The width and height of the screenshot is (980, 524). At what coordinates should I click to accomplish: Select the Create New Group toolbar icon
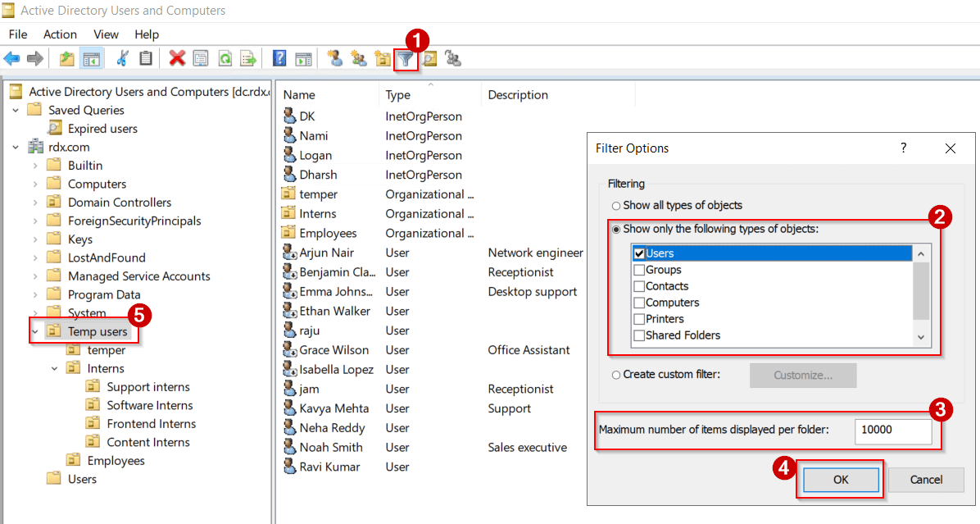pos(359,58)
